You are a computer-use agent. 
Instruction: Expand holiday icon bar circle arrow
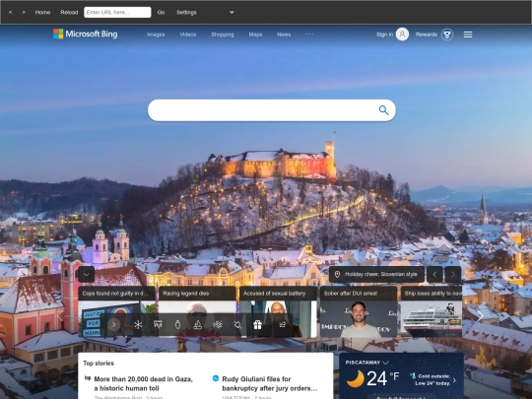114,325
